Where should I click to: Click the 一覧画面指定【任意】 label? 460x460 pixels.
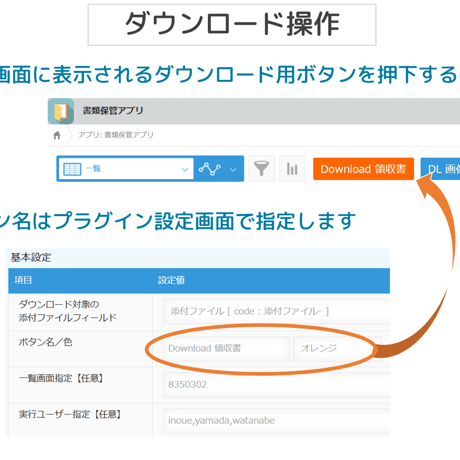(x=61, y=378)
